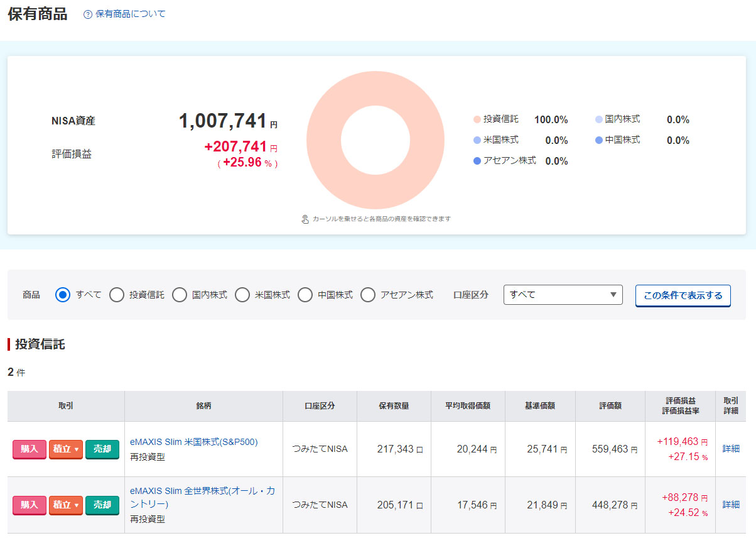Select the アセアン株式 radio button
The width and height of the screenshot is (756, 543).
pos(368,295)
